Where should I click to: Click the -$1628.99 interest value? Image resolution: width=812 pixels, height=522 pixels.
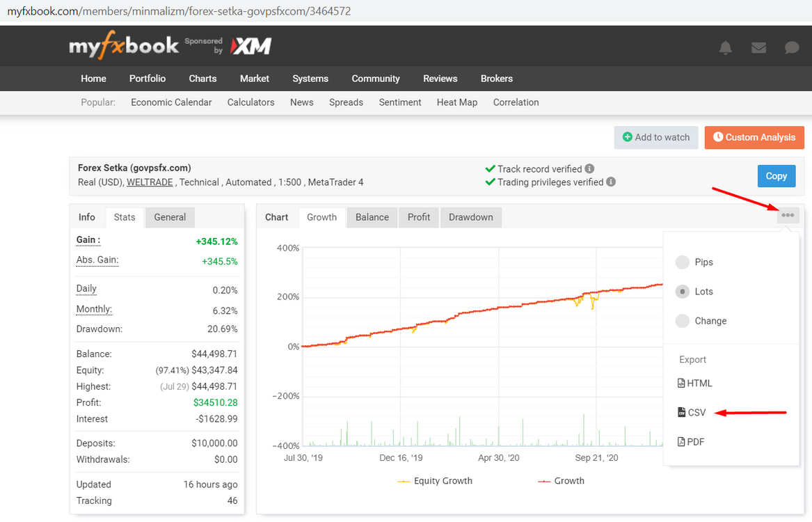(x=216, y=419)
